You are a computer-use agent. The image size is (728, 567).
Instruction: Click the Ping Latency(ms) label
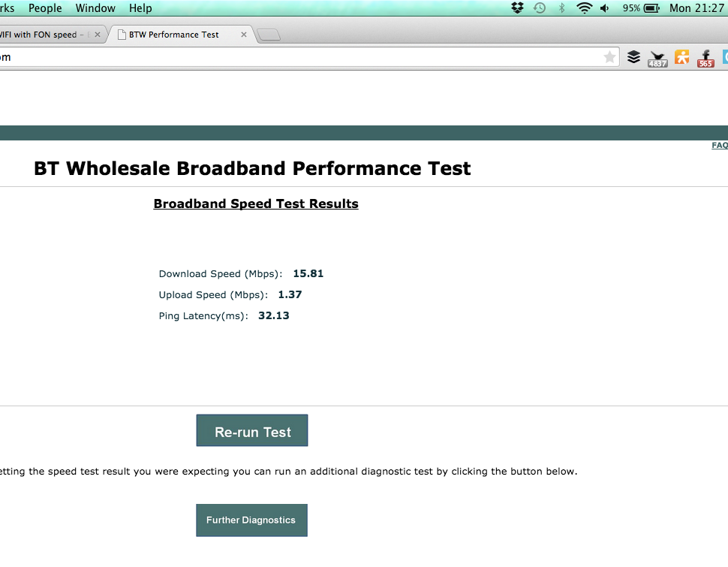(x=203, y=315)
